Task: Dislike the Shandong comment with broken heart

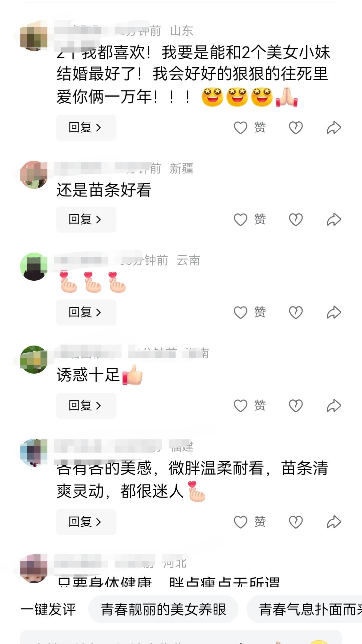Action: [x=296, y=128]
